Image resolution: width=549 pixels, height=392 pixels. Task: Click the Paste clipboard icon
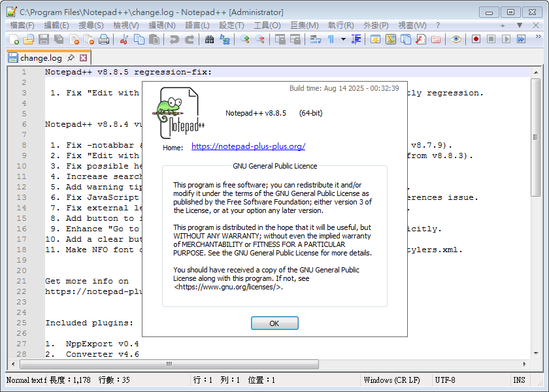[x=154, y=39]
